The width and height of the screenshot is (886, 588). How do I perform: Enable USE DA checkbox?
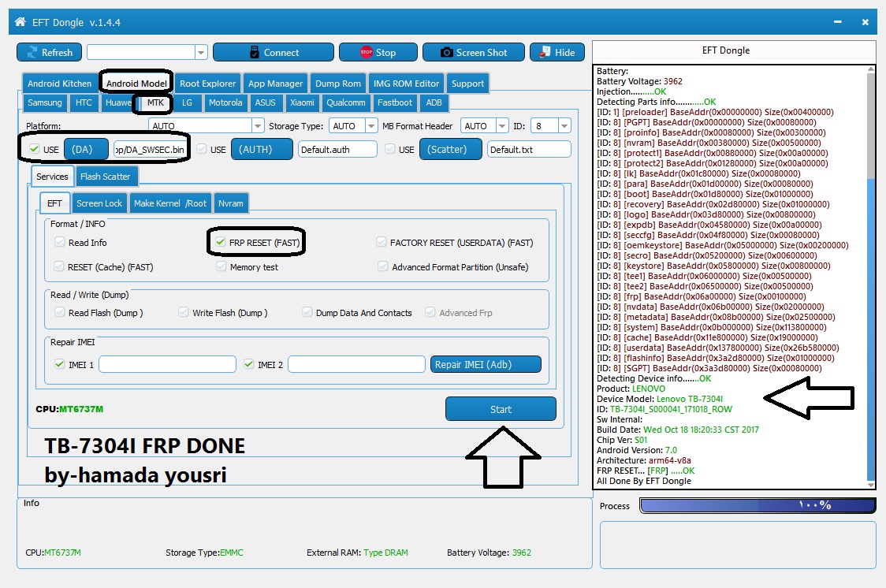[35, 149]
